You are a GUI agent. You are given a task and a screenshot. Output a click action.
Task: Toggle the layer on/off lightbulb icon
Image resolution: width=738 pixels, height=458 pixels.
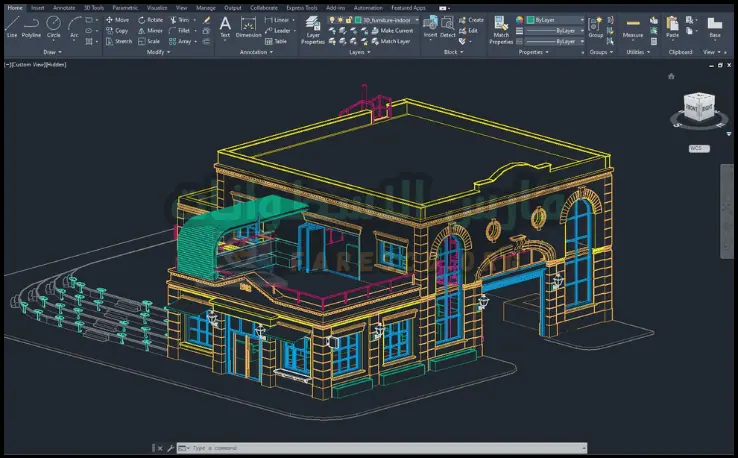333,19
